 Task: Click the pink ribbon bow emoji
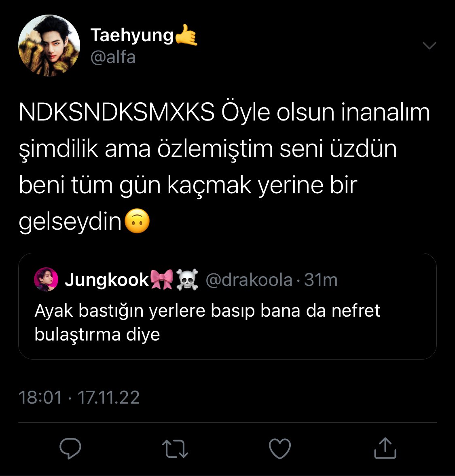[162, 279]
